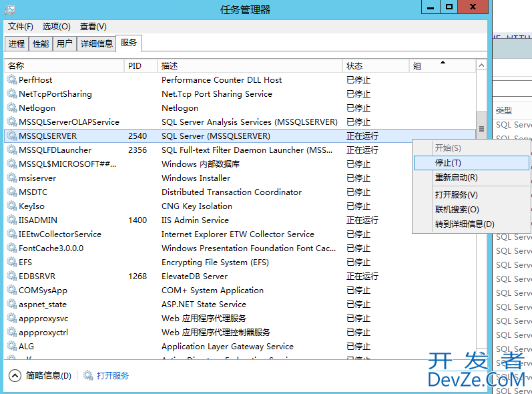
Task: Select the description 'ElevateDB Server'
Action: pos(194,276)
